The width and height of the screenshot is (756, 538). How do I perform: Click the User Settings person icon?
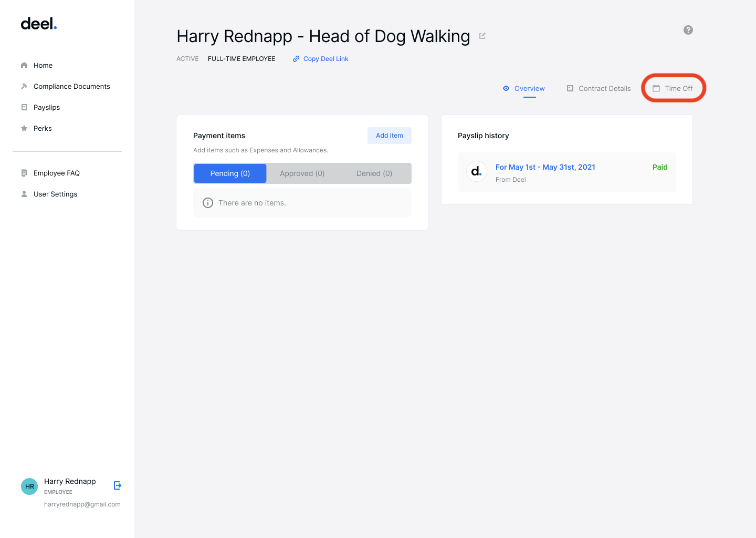(24, 194)
